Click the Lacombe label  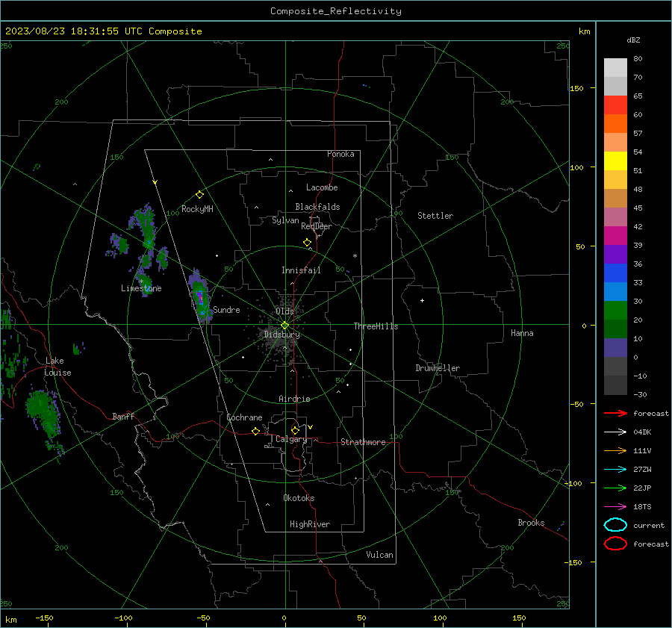click(322, 187)
